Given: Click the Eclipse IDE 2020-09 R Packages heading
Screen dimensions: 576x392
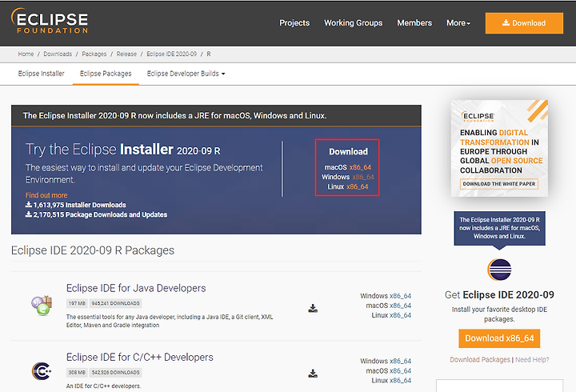Looking at the screenshot, I should pyautogui.click(x=93, y=250).
